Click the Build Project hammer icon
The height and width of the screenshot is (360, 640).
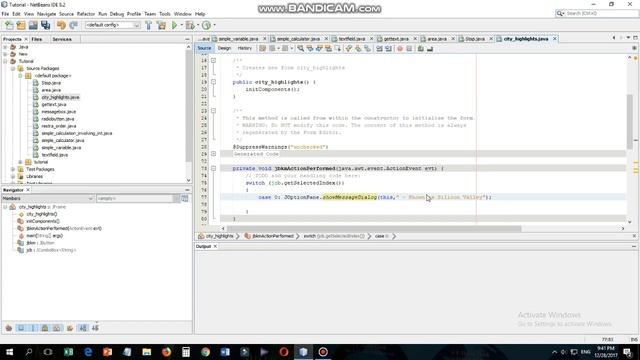click(149, 25)
